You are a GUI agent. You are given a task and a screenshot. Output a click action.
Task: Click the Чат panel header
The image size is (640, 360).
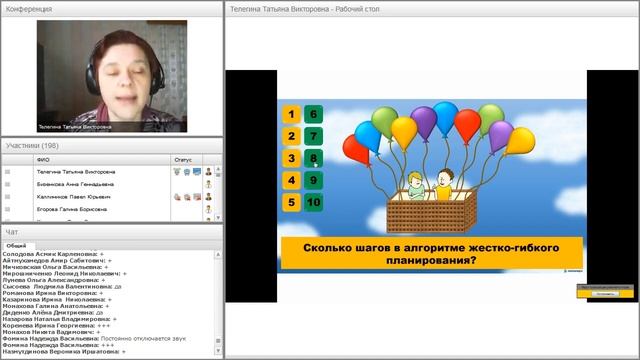112,232
